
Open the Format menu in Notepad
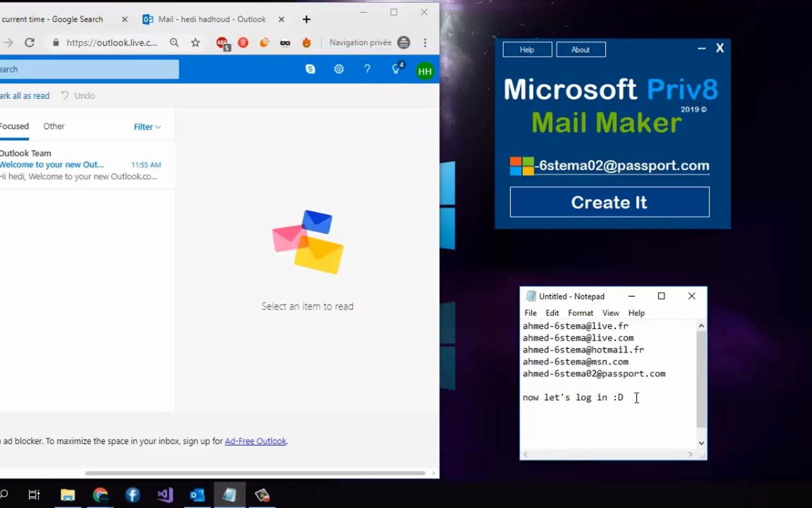[x=580, y=312]
